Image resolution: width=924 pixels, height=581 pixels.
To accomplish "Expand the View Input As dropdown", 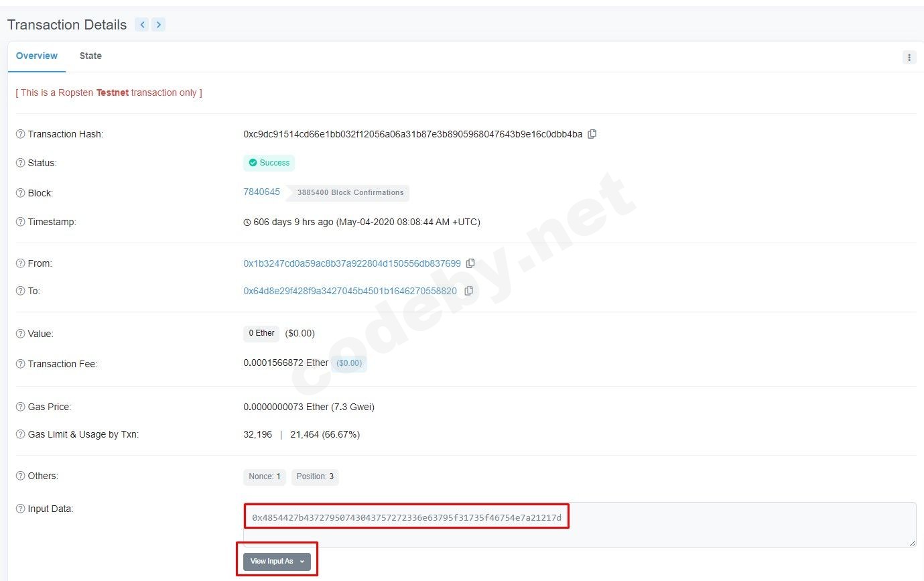I will point(277,561).
